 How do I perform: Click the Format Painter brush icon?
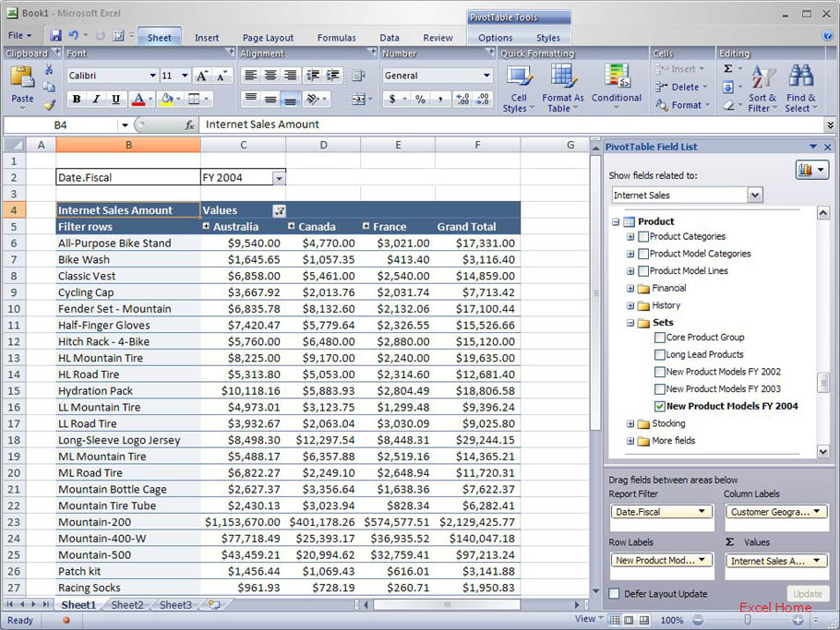click(x=49, y=105)
